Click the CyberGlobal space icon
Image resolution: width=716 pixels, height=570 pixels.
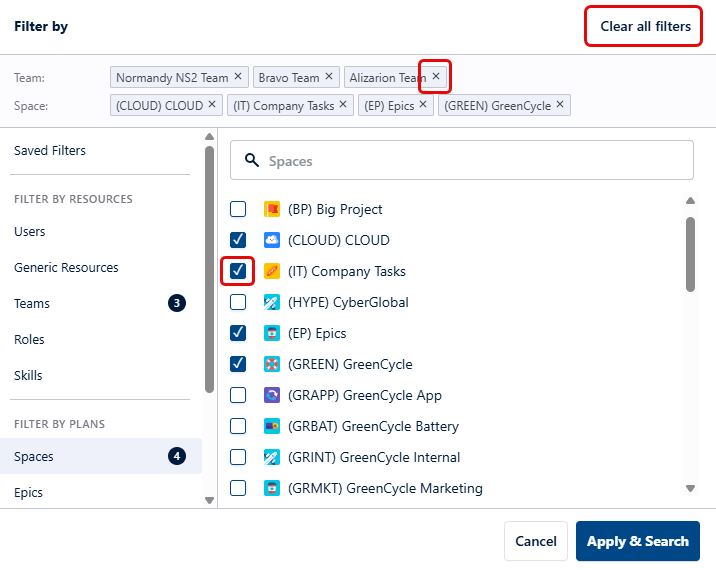pos(272,302)
